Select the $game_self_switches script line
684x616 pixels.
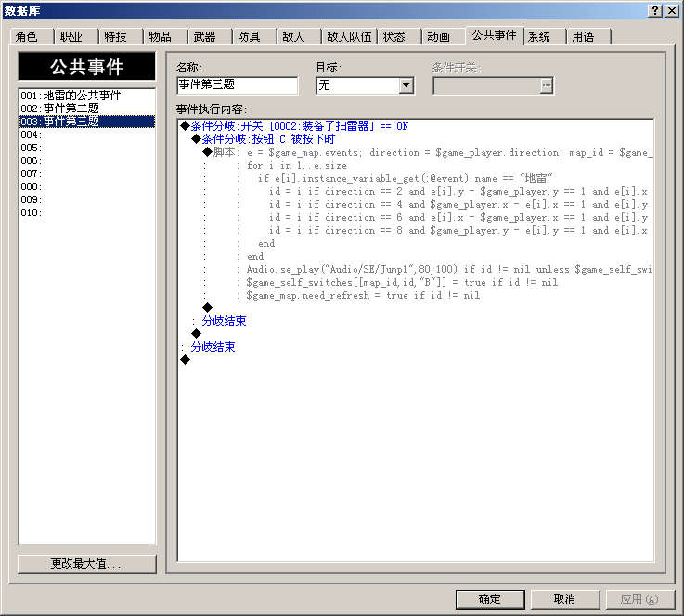[x=416, y=283]
